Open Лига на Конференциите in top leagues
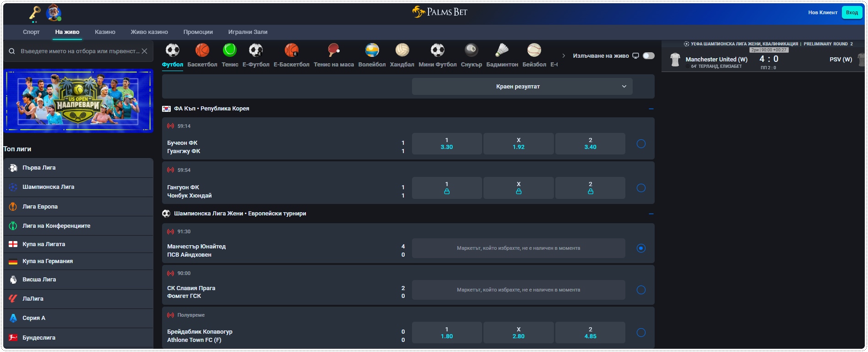 coord(78,226)
